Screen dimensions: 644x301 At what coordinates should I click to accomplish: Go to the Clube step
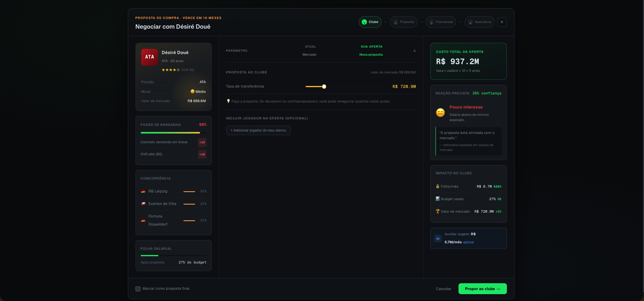(x=370, y=22)
